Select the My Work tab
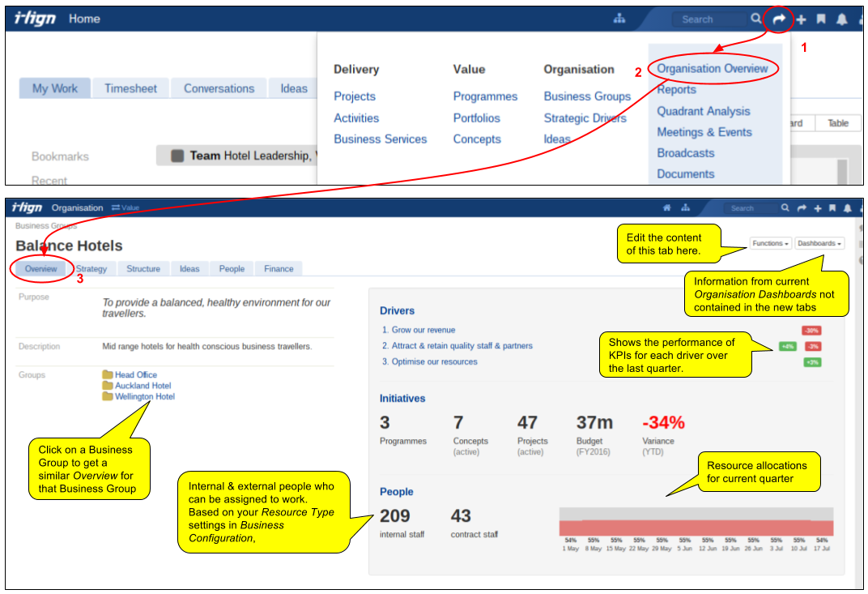 [x=55, y=88]
